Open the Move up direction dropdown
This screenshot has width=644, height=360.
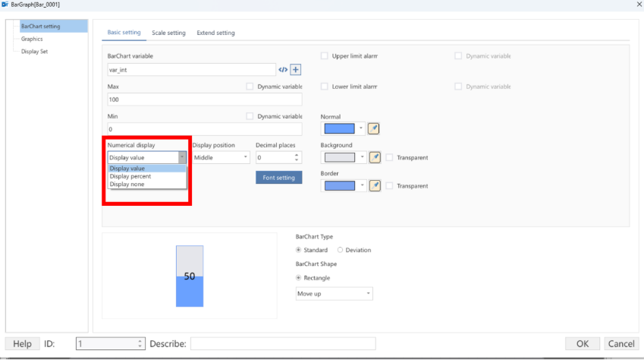(334, 293)
